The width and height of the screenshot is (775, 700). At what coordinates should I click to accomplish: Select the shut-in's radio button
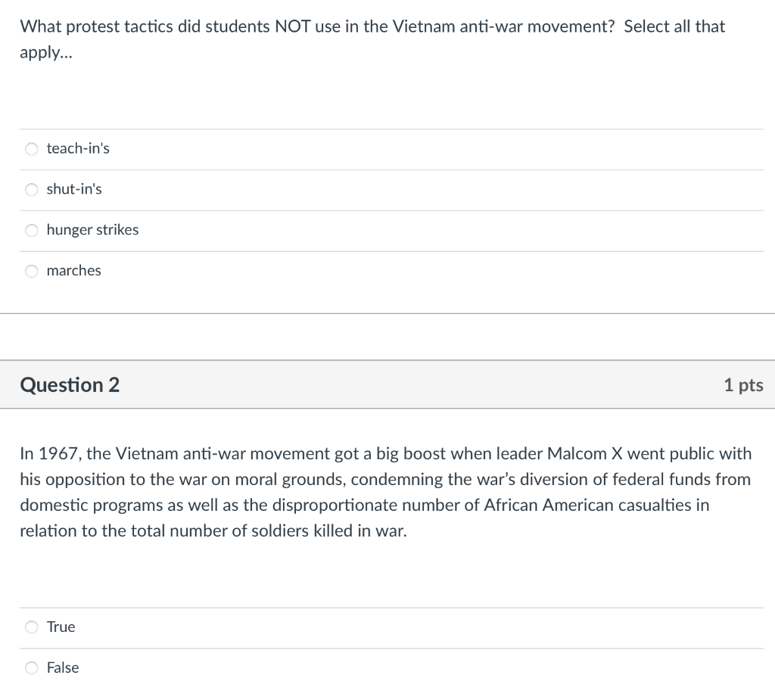tap(32, 189)
